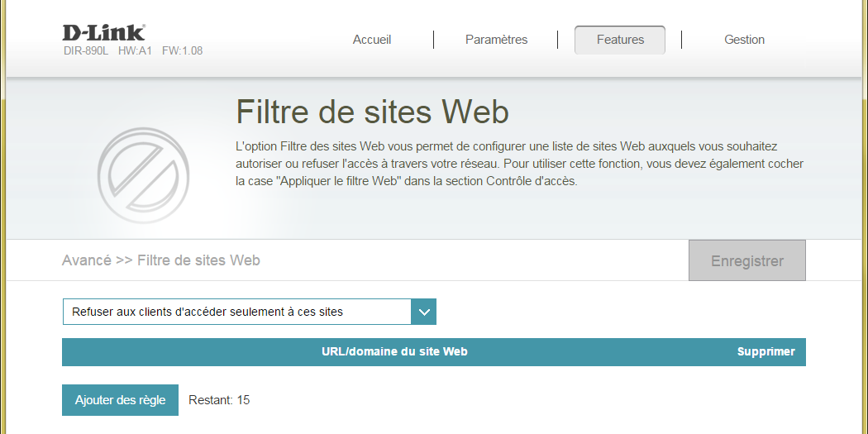
Task: Click Ajouter des règle button
Action: click(120, 400)
